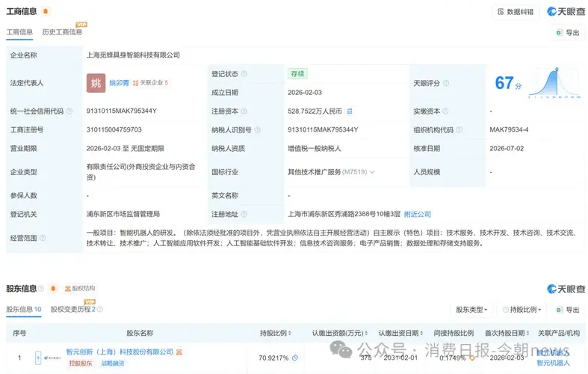The width and height of the screenshot is (588, 374).
Task: Click help icon next to 经营范围
Action: tap(43, 238)
